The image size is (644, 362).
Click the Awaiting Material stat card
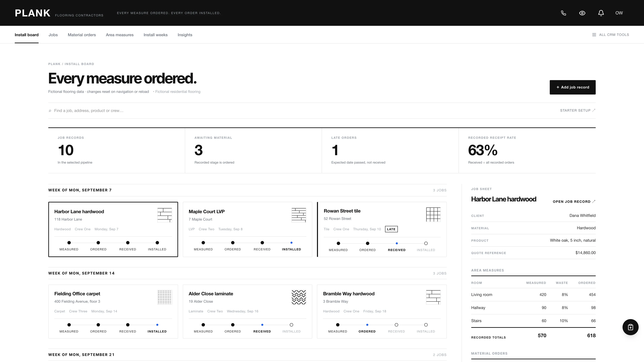253,150
